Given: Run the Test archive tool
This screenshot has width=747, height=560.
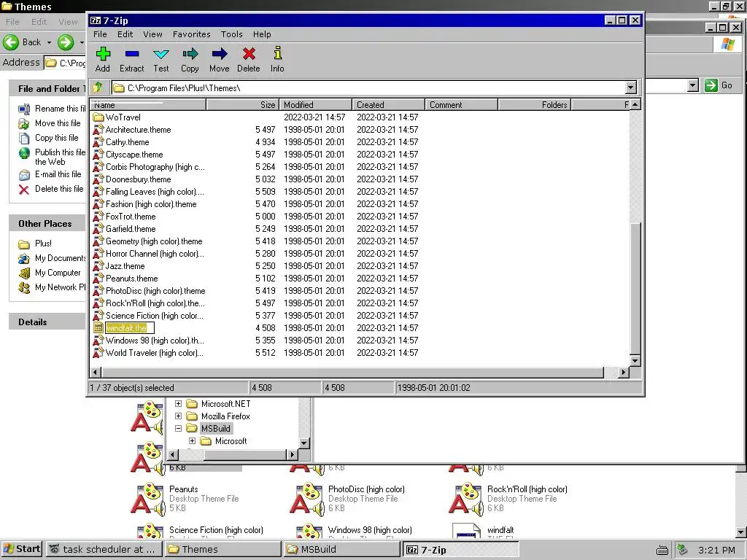Looking at the screenshot, I should pyautogui.click(x=161, y=54).
